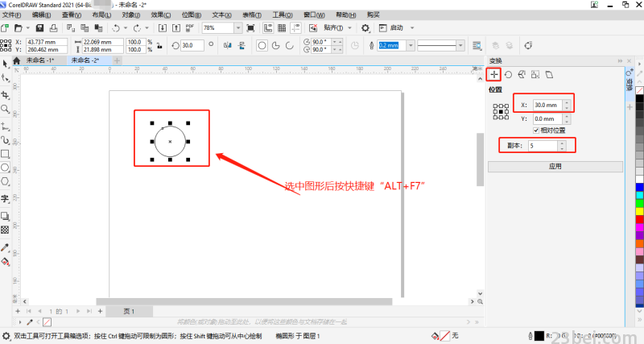644x344 pixels.
Task: Open the 贴齐 snap dropdown arrow
Action: [350, 28]
